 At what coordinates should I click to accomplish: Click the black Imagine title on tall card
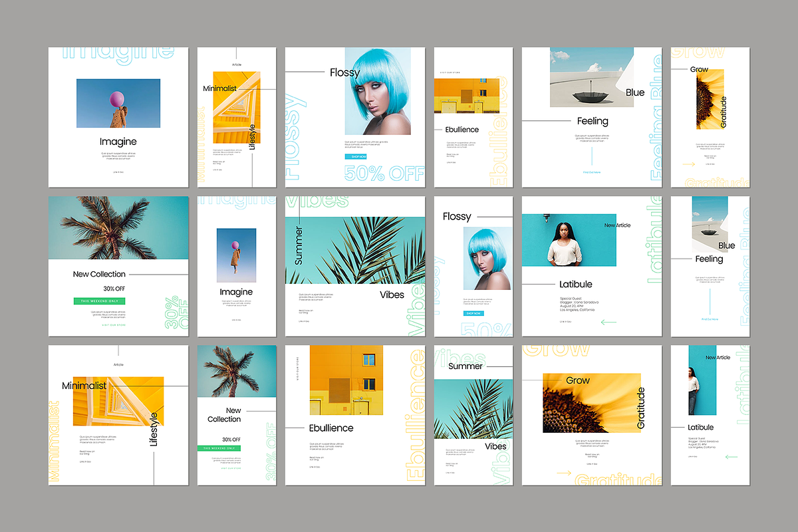[x=236, y=292]
